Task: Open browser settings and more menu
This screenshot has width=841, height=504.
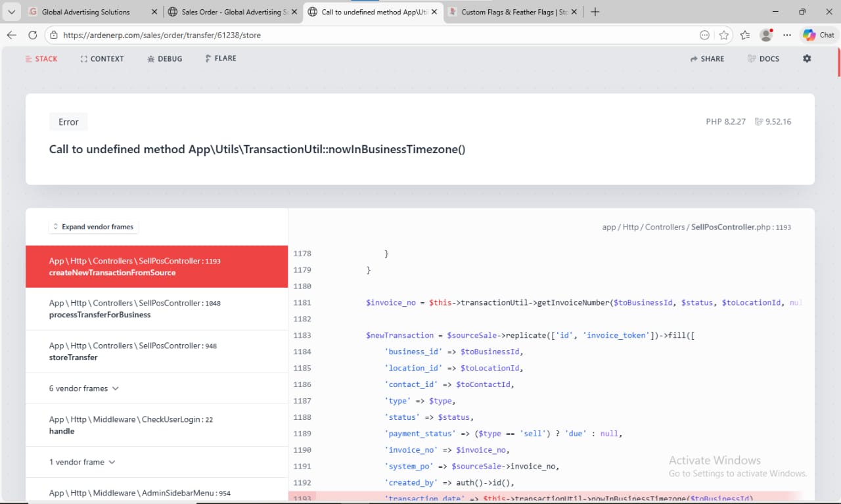Action: [787, 35]
